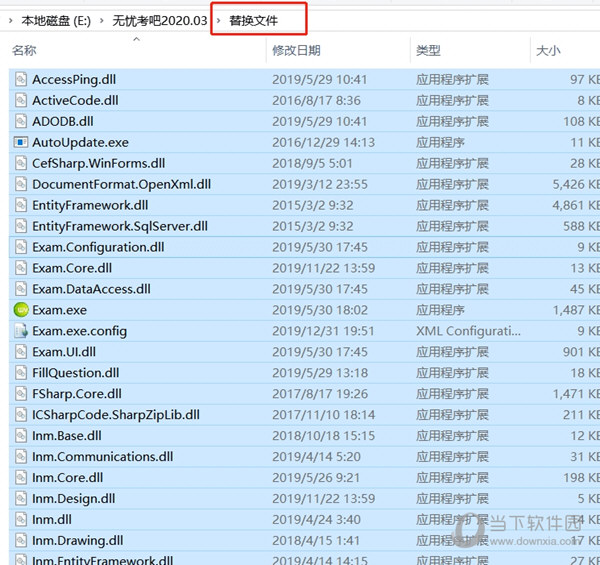Screen dimensions: 600x565
Task: Select the file name DocumentFormat.OpenXml.dll
Action: (x=121, y=184)
